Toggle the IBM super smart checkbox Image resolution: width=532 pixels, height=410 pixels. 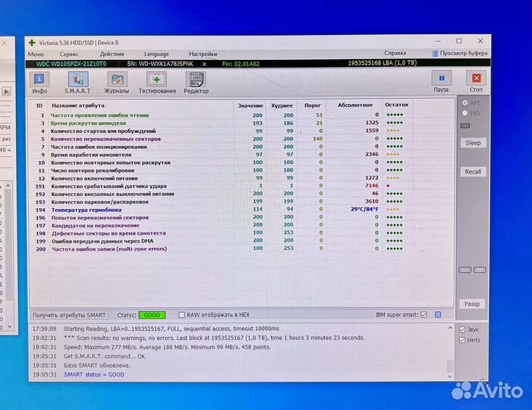[423, 314]
